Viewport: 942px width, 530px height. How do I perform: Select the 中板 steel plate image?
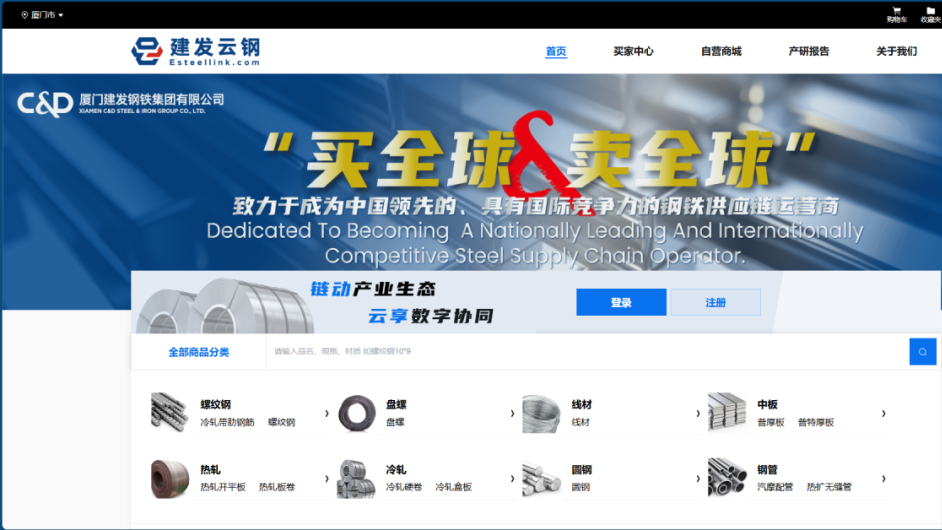coord(727,412)
